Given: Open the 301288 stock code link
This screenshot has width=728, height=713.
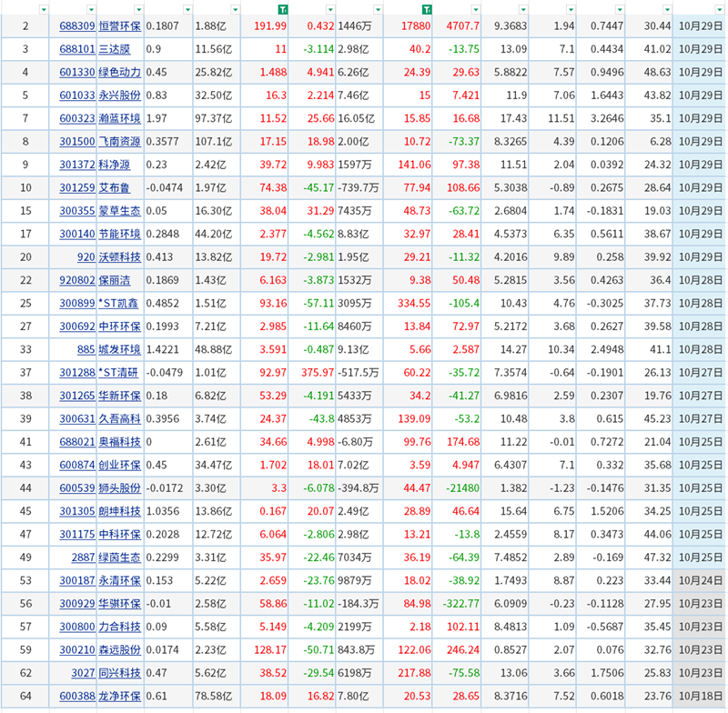Looking at the screenshot, I should [77, 372].
